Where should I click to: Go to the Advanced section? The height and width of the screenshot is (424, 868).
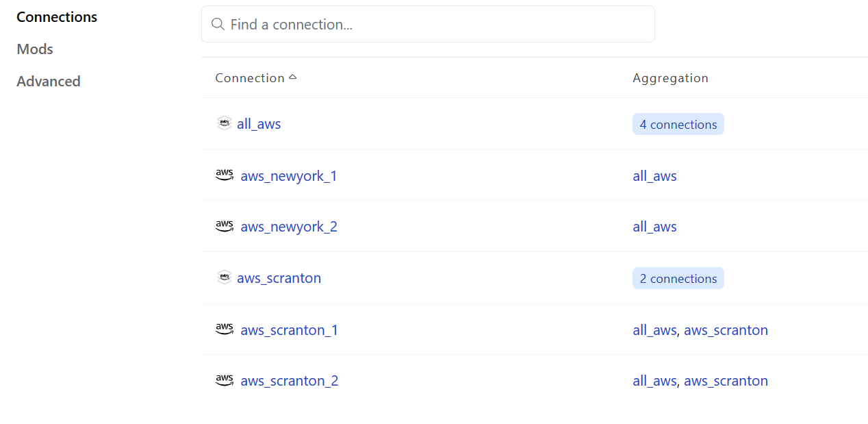point(49,82)
